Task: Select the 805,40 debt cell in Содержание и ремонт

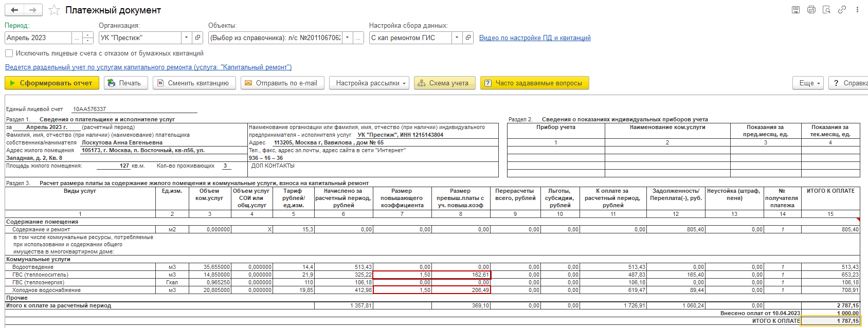Action: 676,229
